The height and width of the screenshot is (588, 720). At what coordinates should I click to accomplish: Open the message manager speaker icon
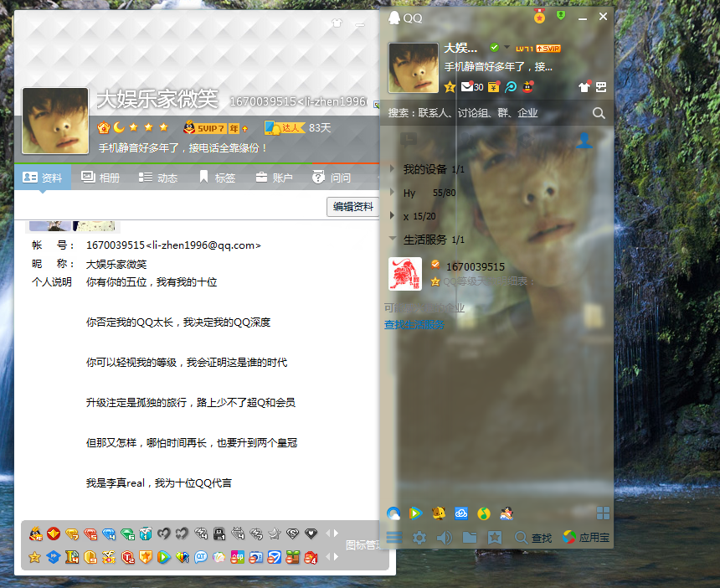pos(444,538)
